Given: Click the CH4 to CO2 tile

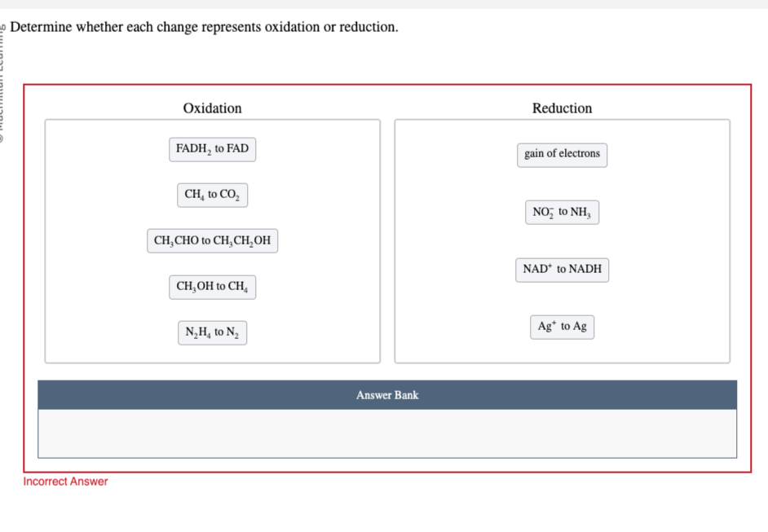Looking at the screenshot, I should 212,195.
